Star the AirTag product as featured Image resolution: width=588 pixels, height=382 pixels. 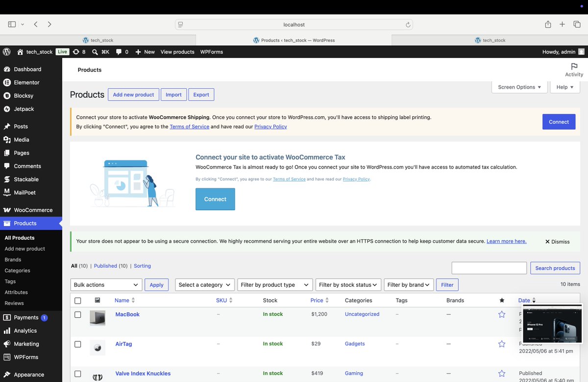tap(501, 344)
